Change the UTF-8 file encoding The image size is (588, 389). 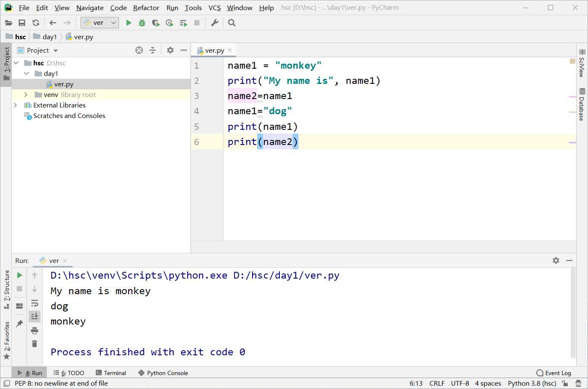point(460,383)
